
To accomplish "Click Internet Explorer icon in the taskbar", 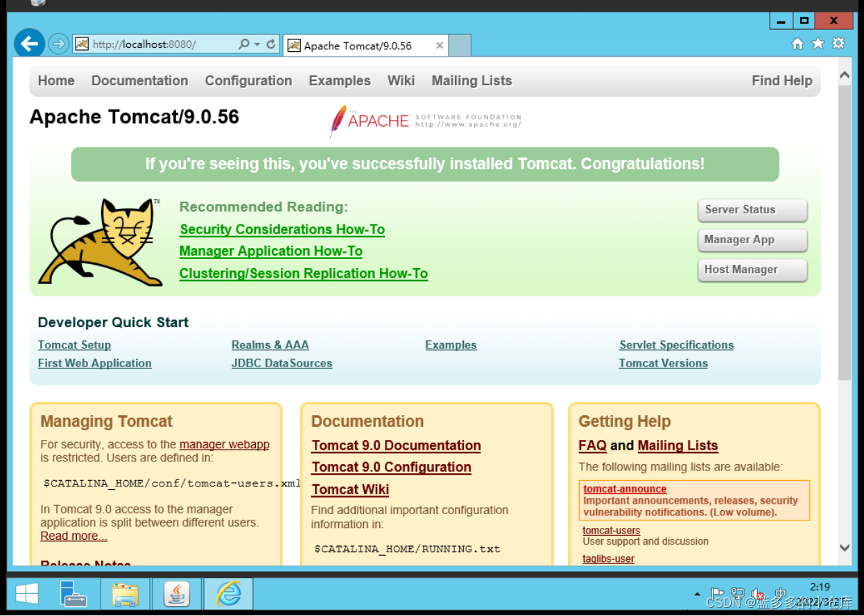I will [x=228, y=594].
